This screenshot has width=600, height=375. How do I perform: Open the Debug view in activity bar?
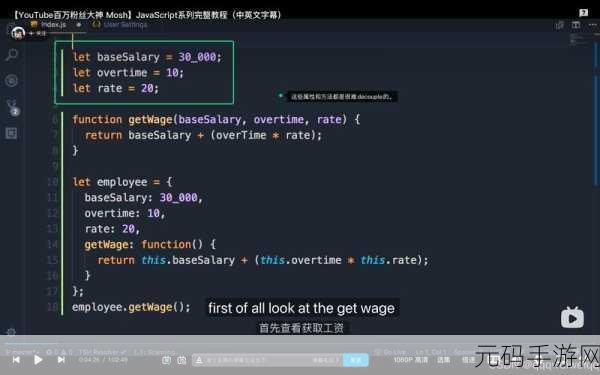[x=11, y=81]
